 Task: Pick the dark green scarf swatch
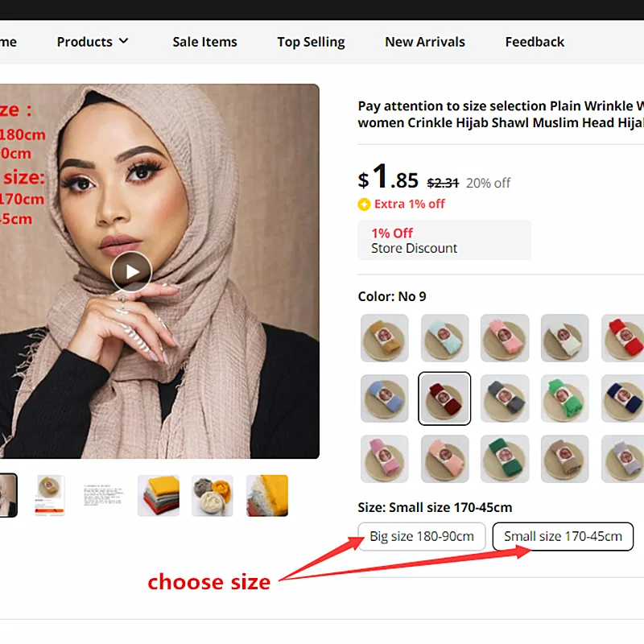pyautogui.click(x=505, y=459)
